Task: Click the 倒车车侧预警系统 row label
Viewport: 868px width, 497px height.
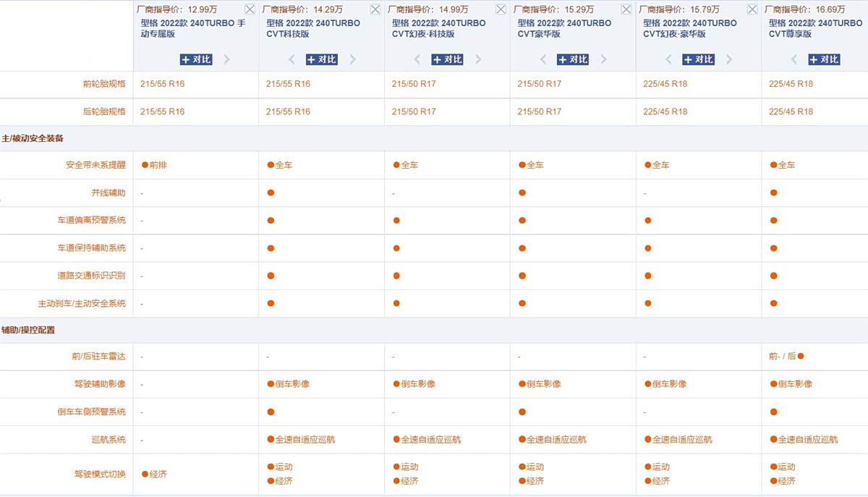Action: [x=92, y=412]
